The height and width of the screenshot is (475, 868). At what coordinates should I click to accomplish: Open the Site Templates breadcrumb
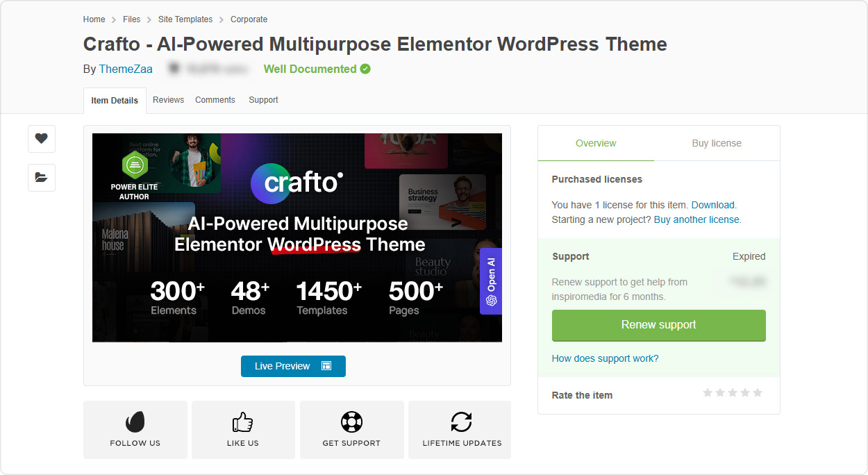point(185,19)
